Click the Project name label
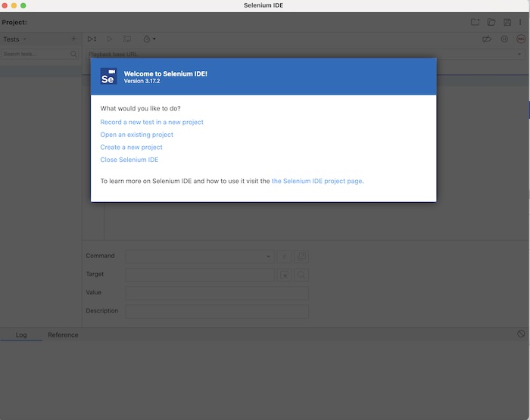 (x=14, y=22)
